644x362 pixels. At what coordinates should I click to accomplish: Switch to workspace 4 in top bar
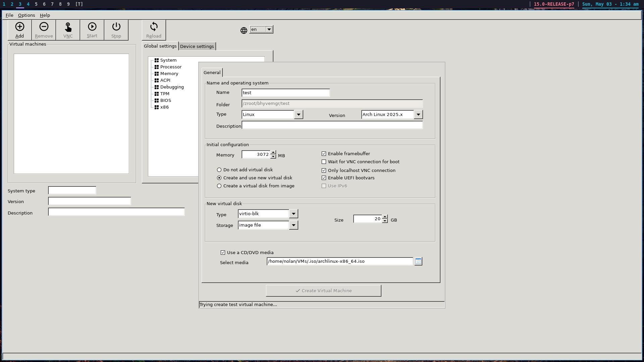tap(28, 4)
